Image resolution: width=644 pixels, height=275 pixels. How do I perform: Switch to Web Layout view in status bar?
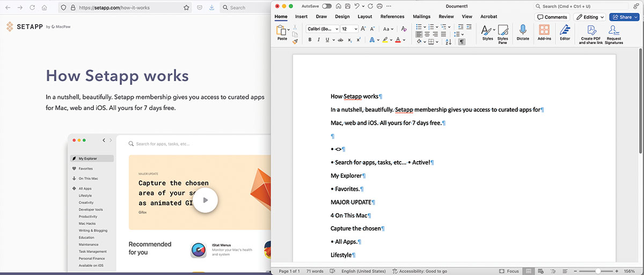pyautogui.click(x=540, y=271)
